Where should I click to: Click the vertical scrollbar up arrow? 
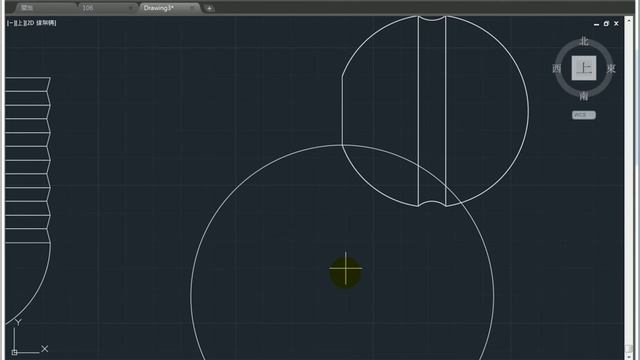(x=629, y=20)
